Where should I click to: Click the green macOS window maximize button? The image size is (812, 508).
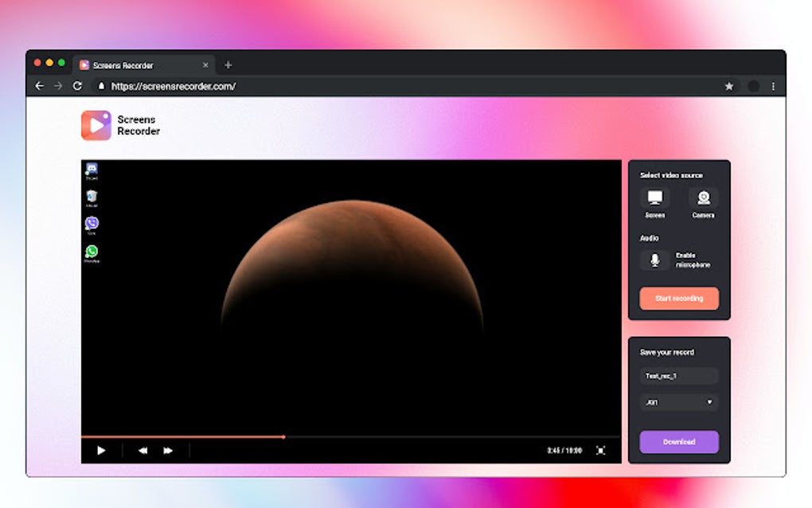(61, 63)
